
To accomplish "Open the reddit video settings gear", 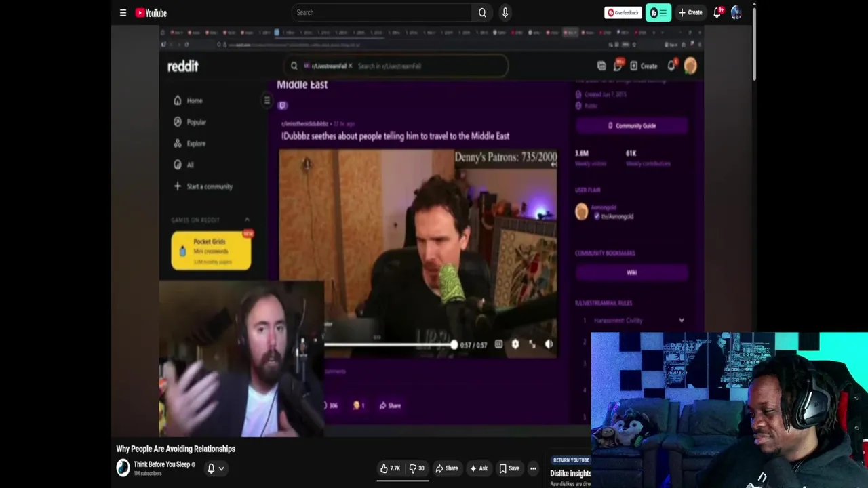I will [515, 344].
